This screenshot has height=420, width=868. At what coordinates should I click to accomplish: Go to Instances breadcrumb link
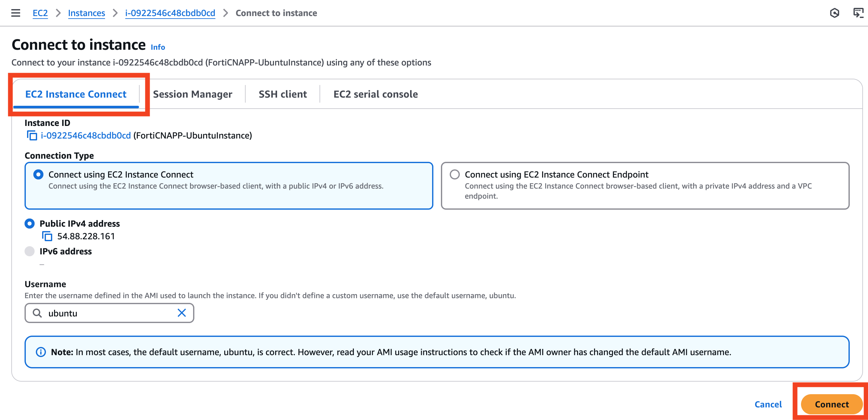pos(86,13)
